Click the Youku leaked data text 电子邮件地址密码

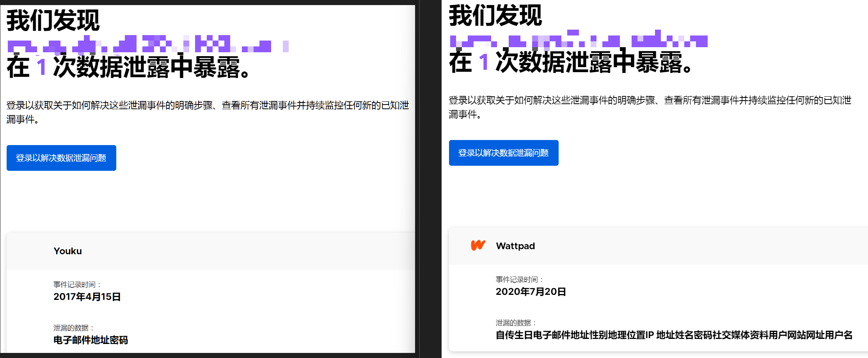(91, 340)
